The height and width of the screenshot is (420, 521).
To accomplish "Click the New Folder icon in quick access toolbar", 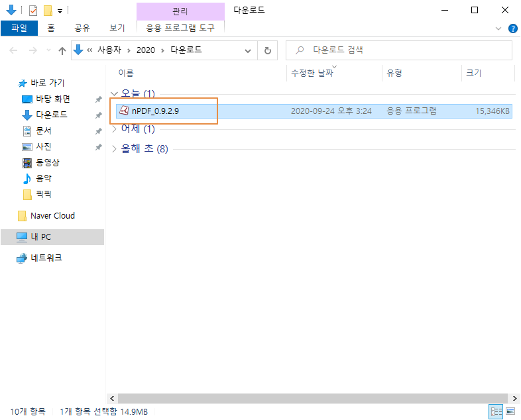I will 48,11.
